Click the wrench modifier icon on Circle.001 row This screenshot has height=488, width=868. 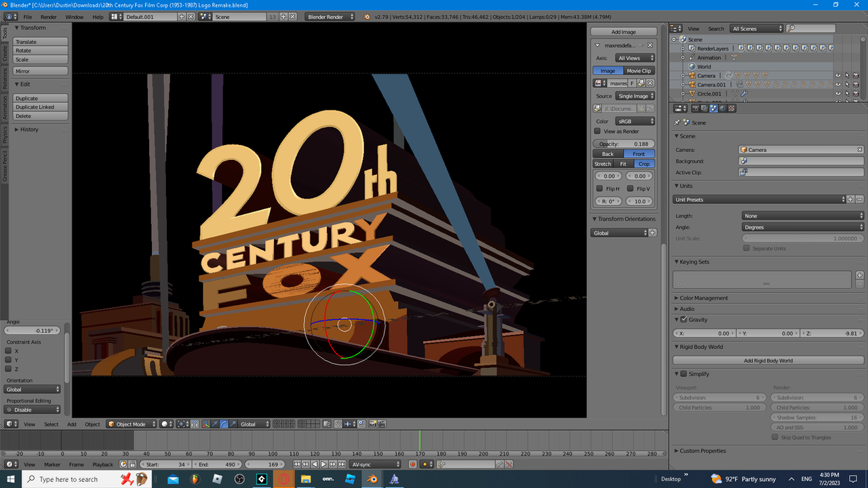[x=744, y=94]
